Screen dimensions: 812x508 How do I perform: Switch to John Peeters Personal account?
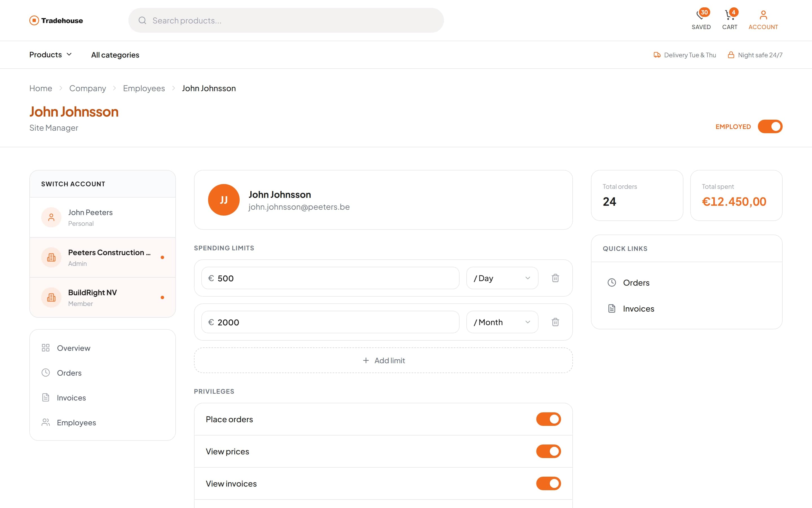pos(102,217)
